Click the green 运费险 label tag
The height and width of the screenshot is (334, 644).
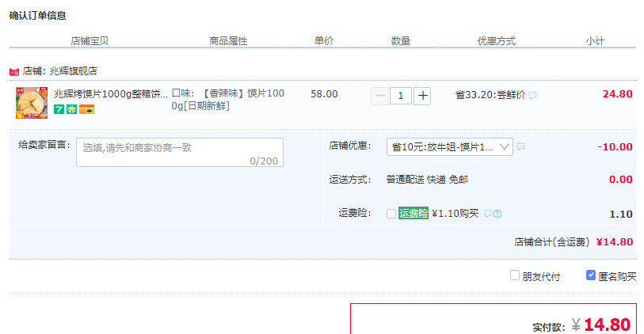[413, 214]
